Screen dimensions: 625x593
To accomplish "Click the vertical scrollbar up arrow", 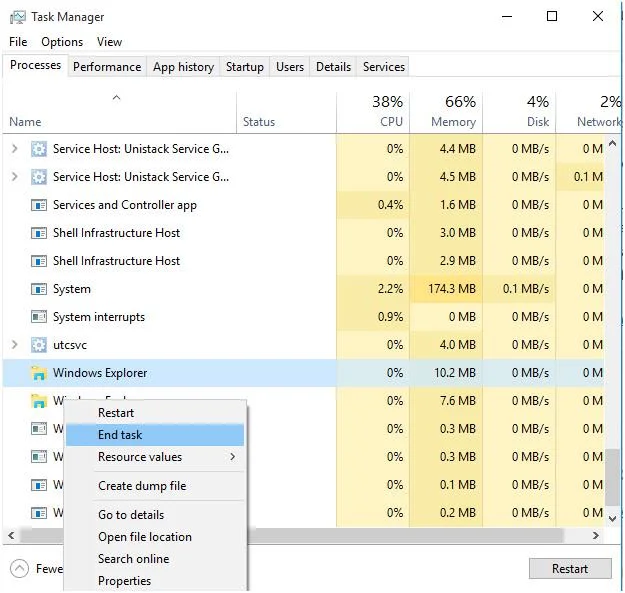I will pos(613,143).
